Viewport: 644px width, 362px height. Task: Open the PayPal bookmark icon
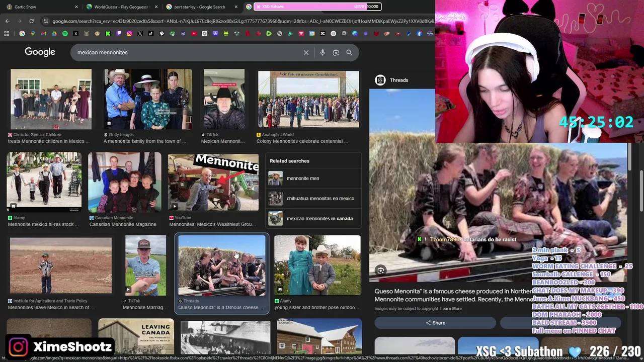(x=409, y=34)
